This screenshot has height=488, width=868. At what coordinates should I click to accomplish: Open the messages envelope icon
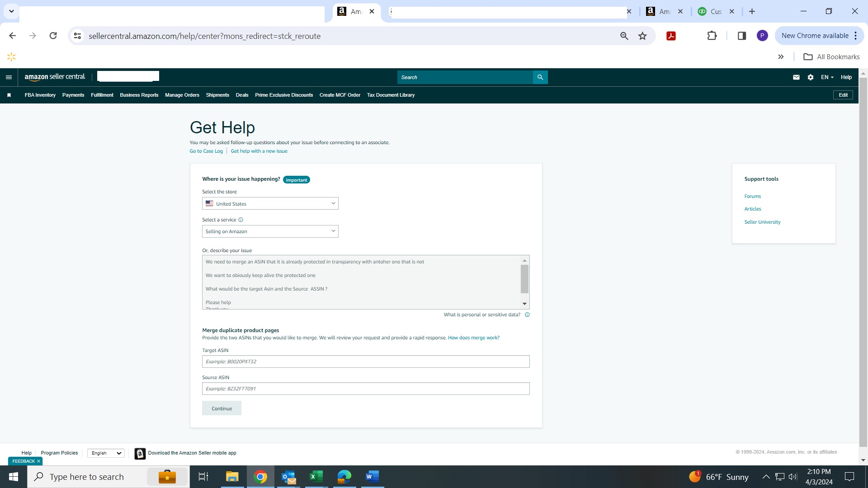[796, 77]
